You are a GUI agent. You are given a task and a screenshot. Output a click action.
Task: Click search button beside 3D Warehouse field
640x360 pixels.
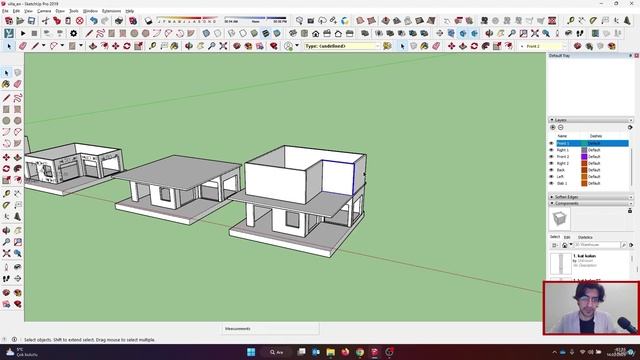point(624,245)
